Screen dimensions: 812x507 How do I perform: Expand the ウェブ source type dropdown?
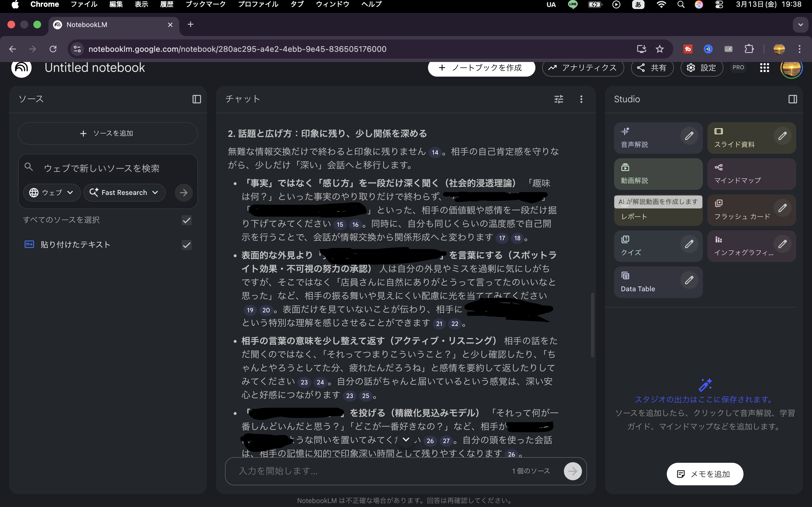pyautogui.click(x=52, y=192)
